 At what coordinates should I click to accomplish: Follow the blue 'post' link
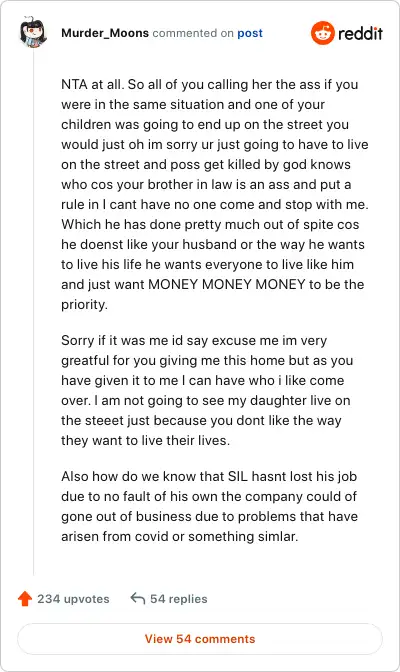(250, 33)
